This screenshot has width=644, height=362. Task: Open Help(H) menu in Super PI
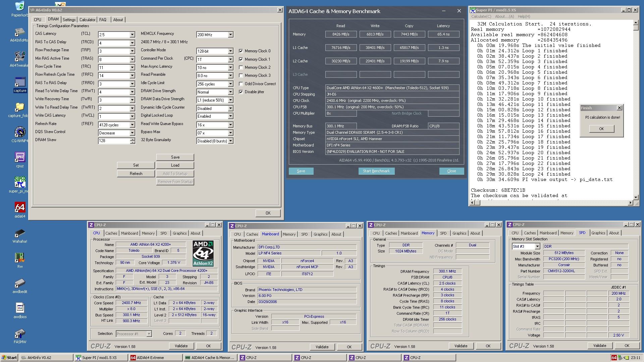[524, 16]
